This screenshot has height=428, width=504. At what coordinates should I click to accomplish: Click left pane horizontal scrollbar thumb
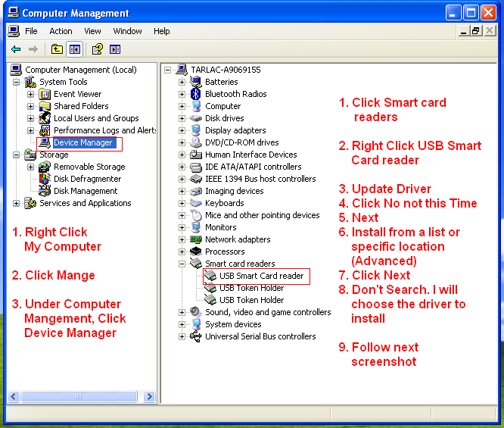coord(79,396)
